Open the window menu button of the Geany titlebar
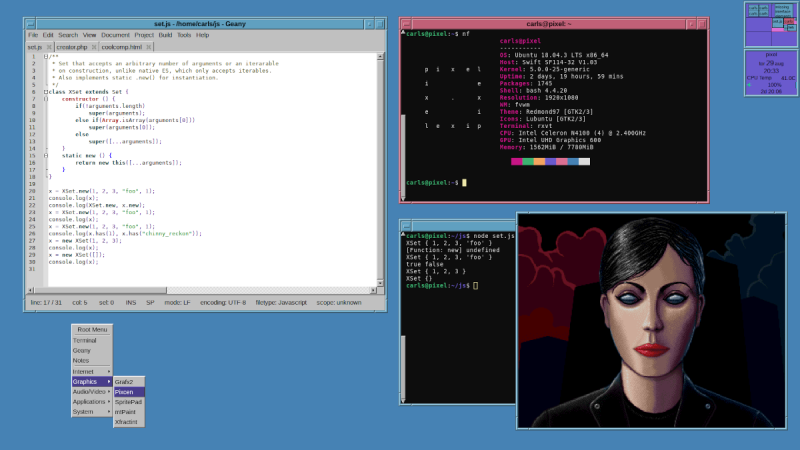This screenshot has width=800, height=450. (31, 24)
